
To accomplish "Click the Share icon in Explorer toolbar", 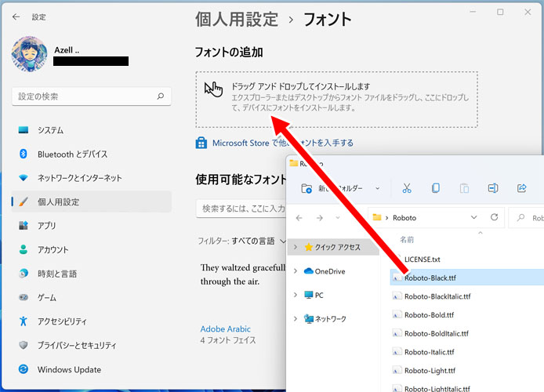I will [x=522, y=188].
